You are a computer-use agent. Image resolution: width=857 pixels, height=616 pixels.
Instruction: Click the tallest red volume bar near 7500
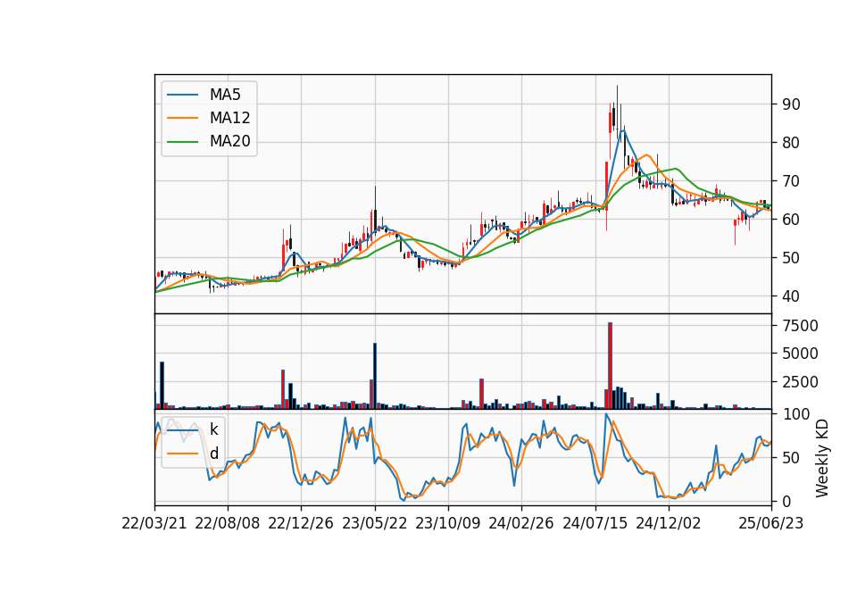pyautogui.click(x=610, y=366)
